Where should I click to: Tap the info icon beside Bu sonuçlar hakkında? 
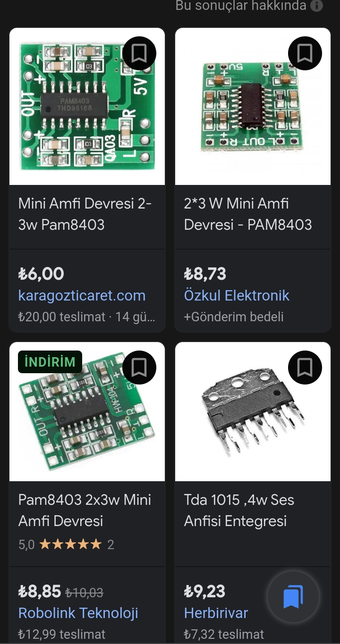(x=317, y=6)
